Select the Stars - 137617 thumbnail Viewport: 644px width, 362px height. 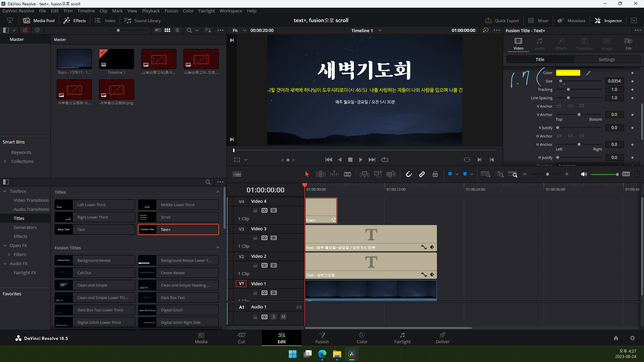[74, 59]
